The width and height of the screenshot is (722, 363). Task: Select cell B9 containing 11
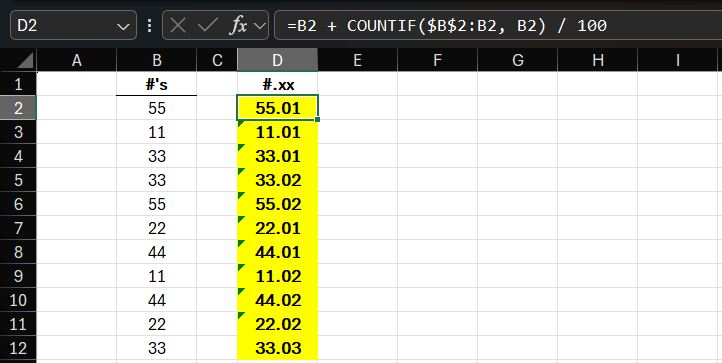click(157, 275)
